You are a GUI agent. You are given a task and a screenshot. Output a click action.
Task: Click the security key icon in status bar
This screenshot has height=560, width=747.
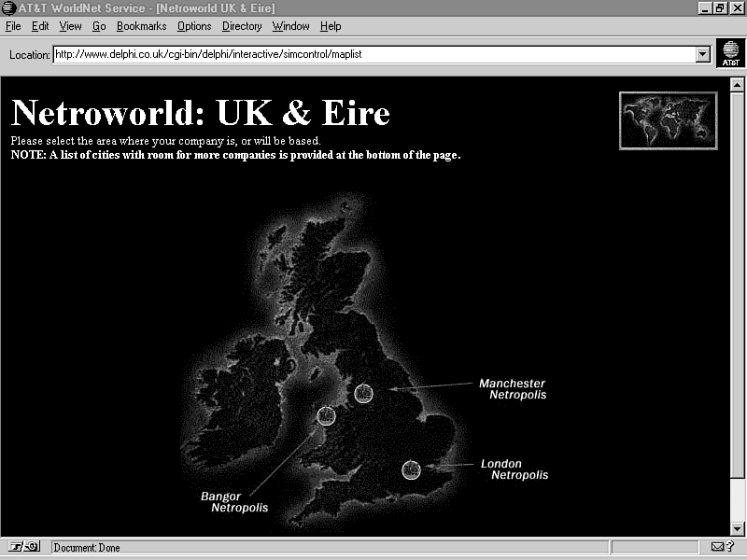pyautogui.click(x=24, y=547)
